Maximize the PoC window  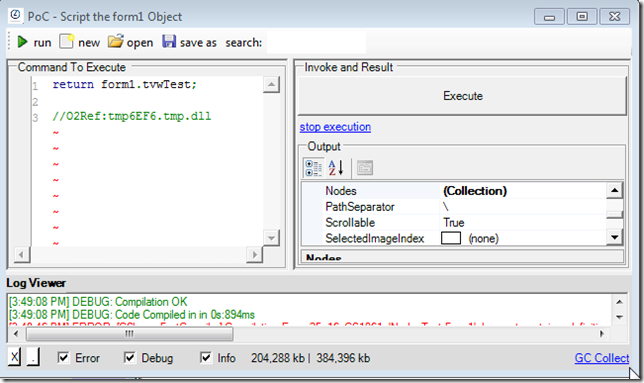(x=582, y=17)
